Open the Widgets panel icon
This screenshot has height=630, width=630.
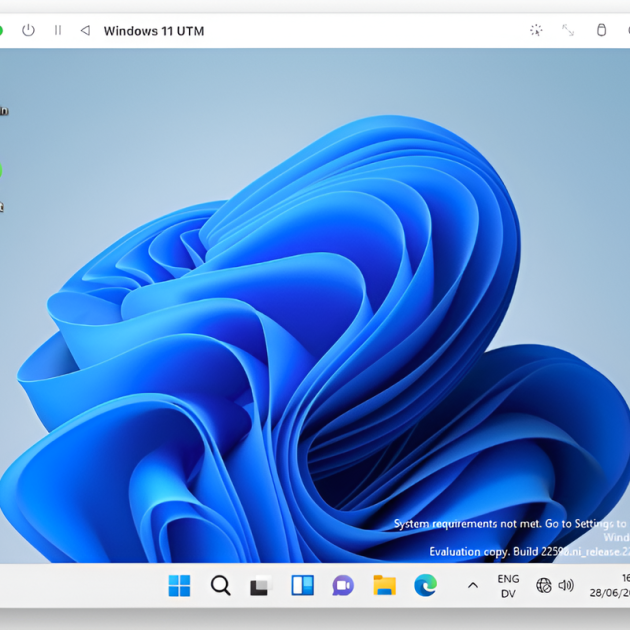click(x=302, y=586)
